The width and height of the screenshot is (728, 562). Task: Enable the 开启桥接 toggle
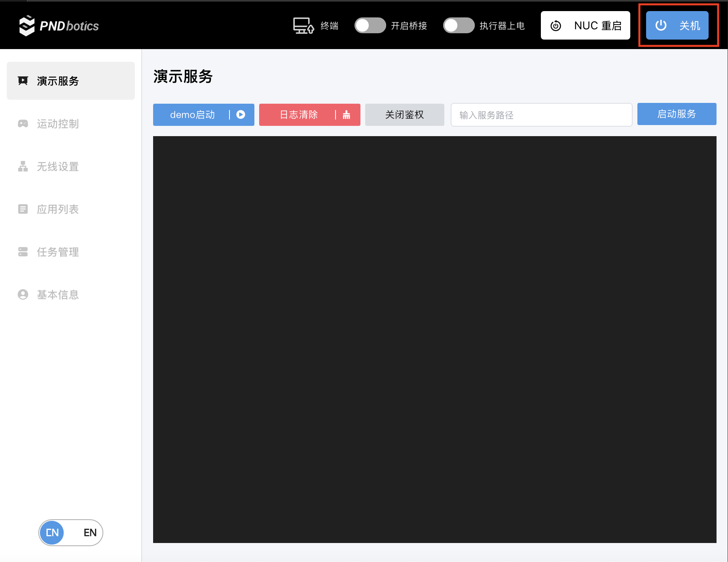pos(370,25)
